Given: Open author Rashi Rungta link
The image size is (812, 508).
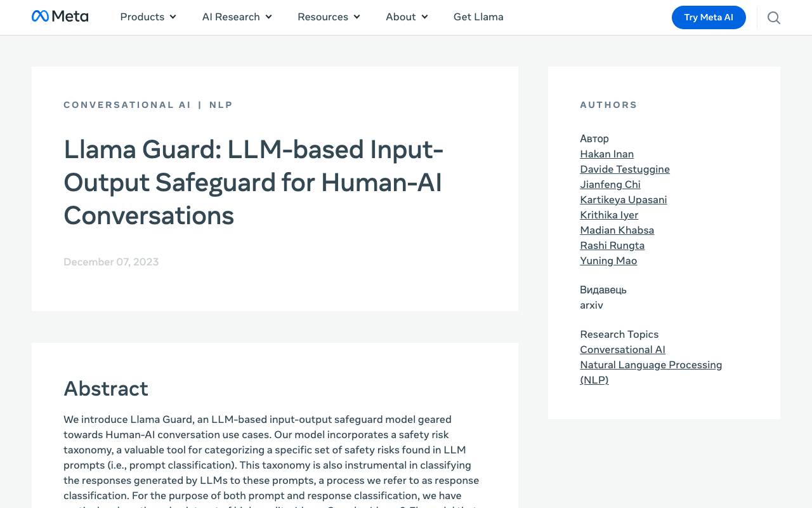Looking at the screenshot, I should (x=612, y=245).
